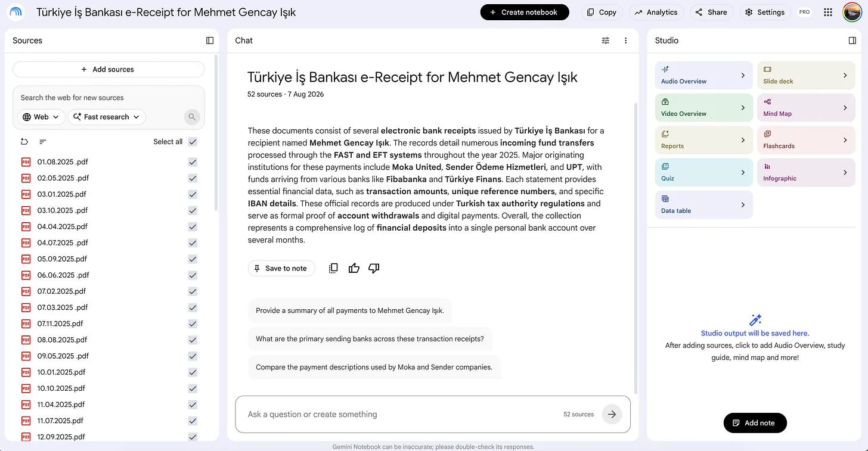
Task: Uncheck the 08.08.2025.pdf source
Action: (x=193, y=340)
